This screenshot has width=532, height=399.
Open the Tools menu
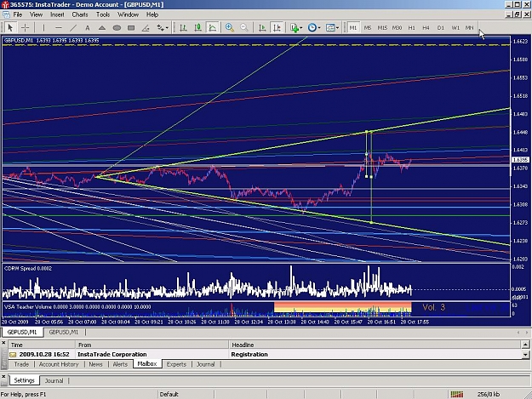(103, 14)
